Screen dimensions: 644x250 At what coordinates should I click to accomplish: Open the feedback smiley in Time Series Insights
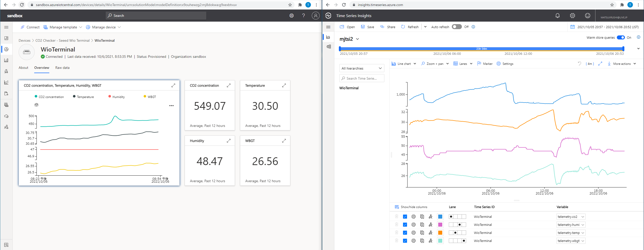tap(588, 16)
